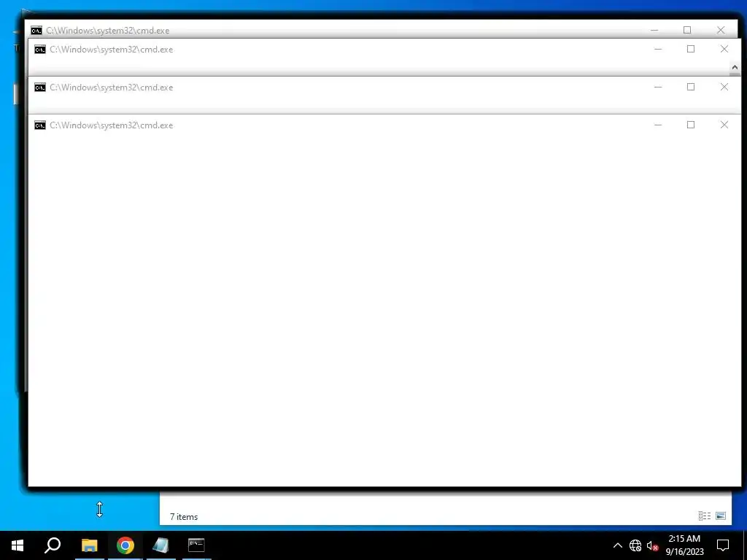This screenshot has width=747, height=560.
Task: Minimize the backmost cmd.exe window
Action: click(654, 30)
